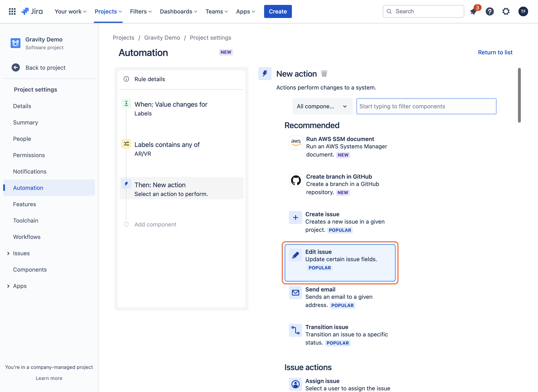Click the Transition issue workflow icon
The width and height of the screenshot is (538, 392).
pyautogui.click(x=295, y=330)
